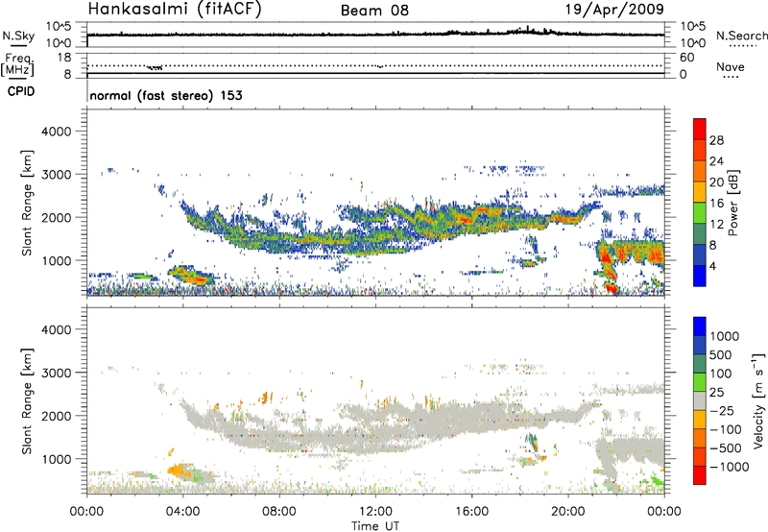The width and height of the screenshot is (768, 532).
Task: Pick the light green segment of Velocity color bar
Action: (700, 382)
